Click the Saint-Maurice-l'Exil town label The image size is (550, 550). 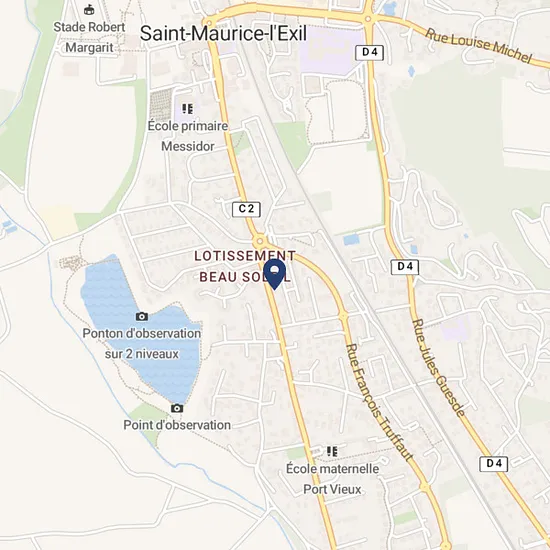coord(223,34)
